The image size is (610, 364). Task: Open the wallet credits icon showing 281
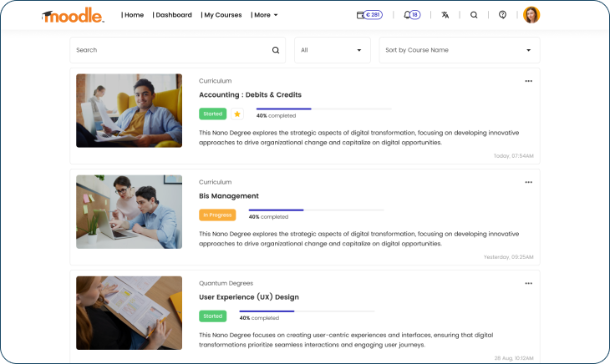pyautogui.click(x=369, y=15)
